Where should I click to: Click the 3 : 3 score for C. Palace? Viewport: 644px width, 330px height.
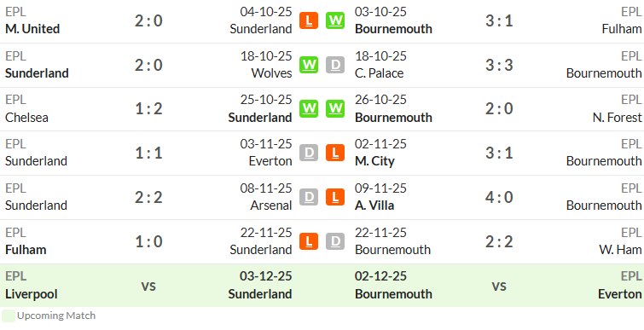pyautogui.click(x=499, y=65)
